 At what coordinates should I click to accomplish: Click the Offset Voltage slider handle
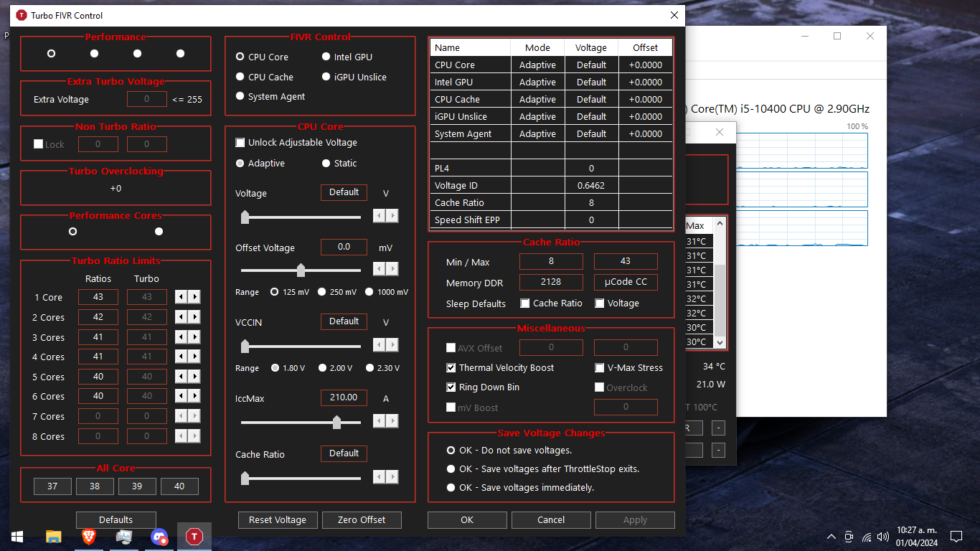coord(301,270)
